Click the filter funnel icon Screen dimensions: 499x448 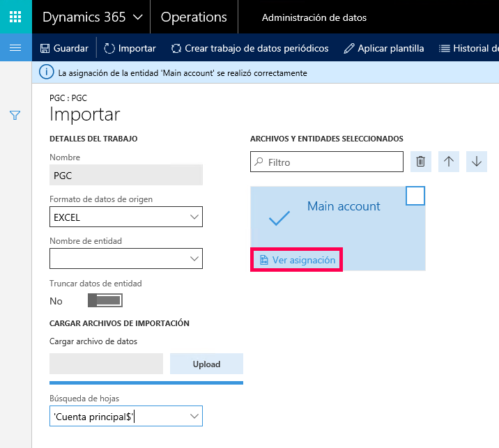click(15, 115)
